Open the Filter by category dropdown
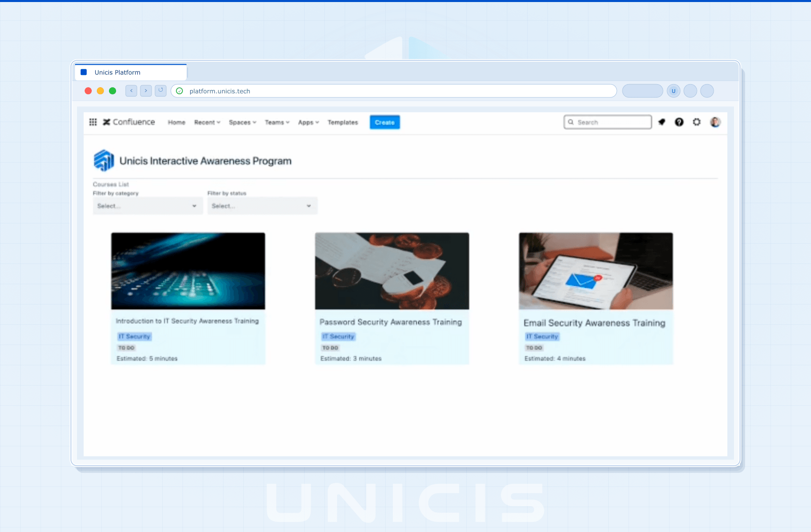811x532 pixels. pos(148,206)
